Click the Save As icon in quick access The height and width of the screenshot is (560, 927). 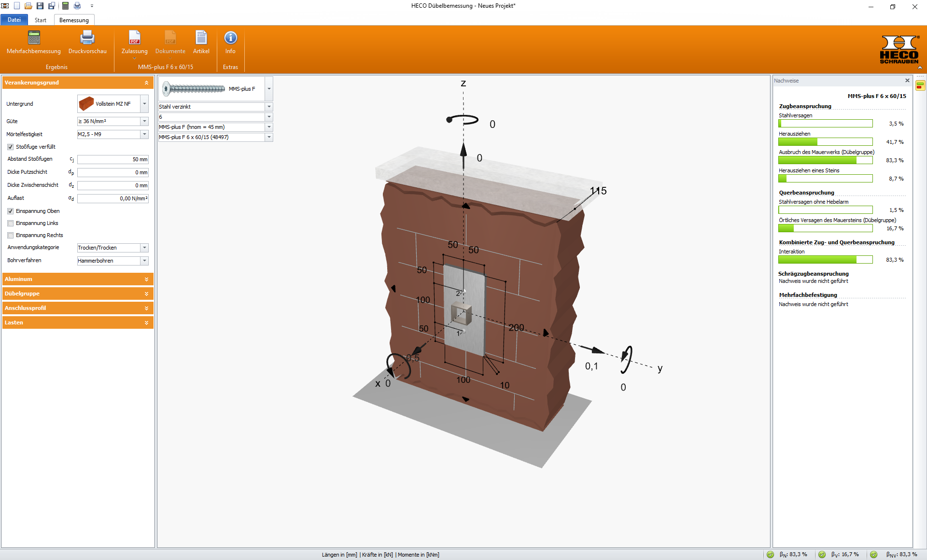click(52, 6)
